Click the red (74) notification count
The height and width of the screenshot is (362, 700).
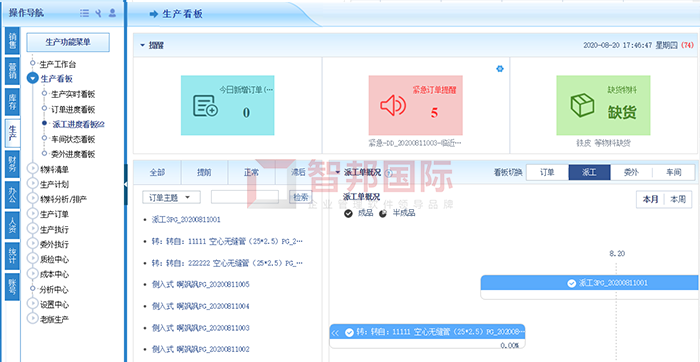687,45
